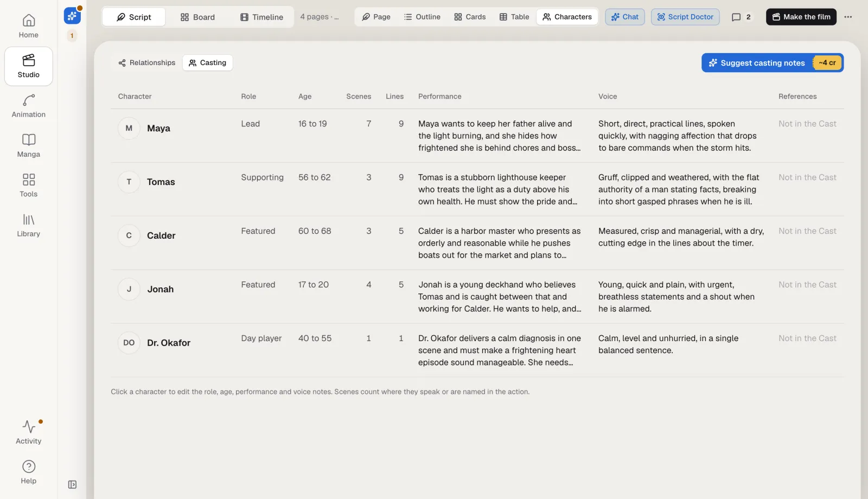
Task: Click the J avatar for Jonah
Action: pos(129,289)
